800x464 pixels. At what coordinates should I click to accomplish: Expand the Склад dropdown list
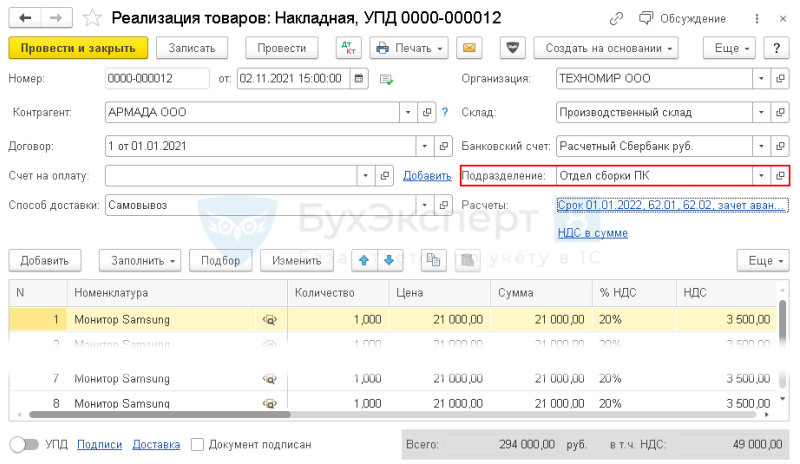(761, 112)
